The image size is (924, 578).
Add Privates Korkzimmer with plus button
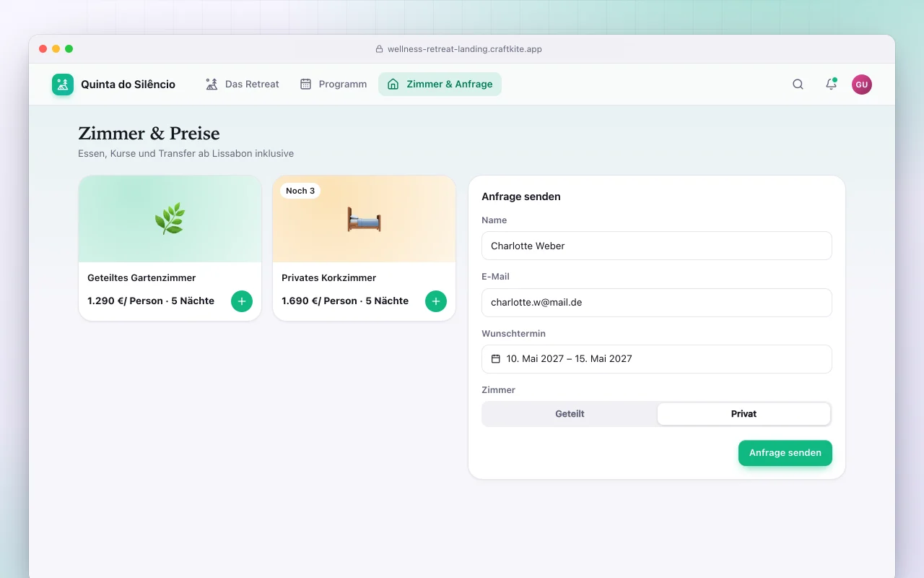coord(436,301)
